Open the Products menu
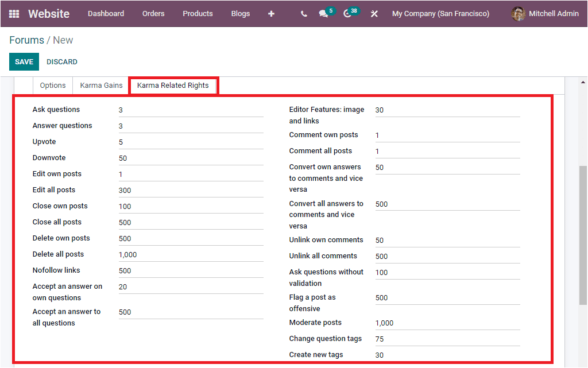This screenshot has height=368, width=588. click(198, 13)
